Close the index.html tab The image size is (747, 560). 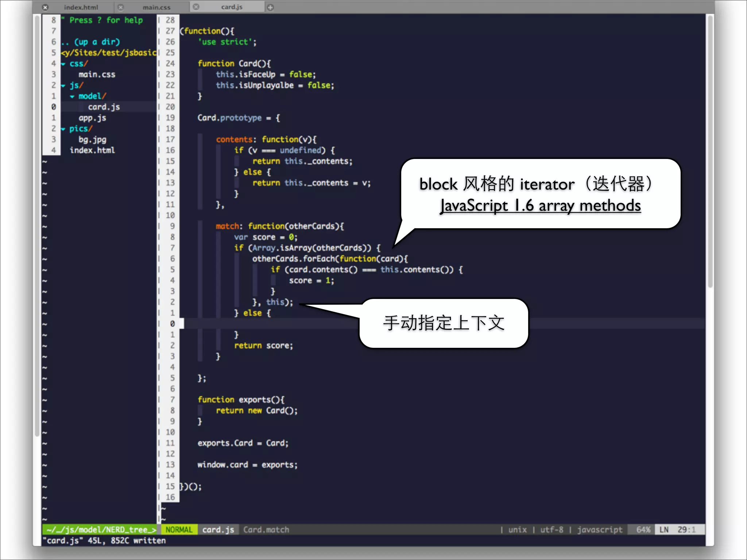(x=45, y=7)
